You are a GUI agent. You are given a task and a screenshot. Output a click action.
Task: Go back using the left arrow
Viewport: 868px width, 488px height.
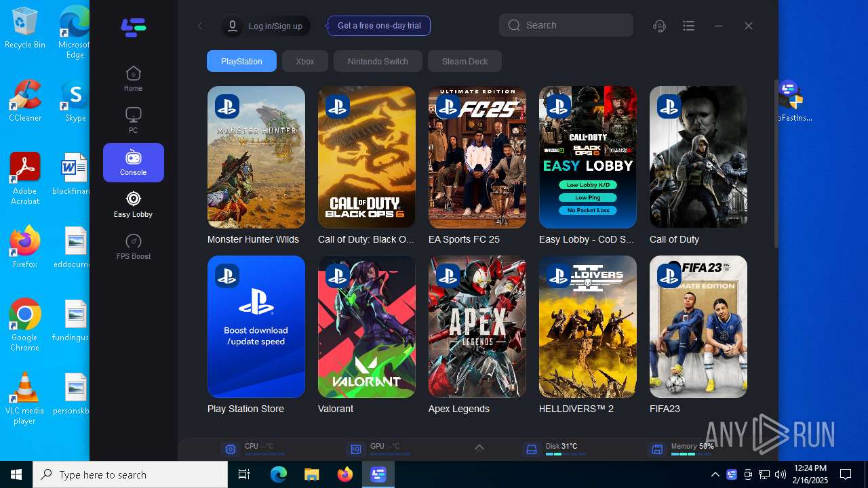click(x=200, y=26)
